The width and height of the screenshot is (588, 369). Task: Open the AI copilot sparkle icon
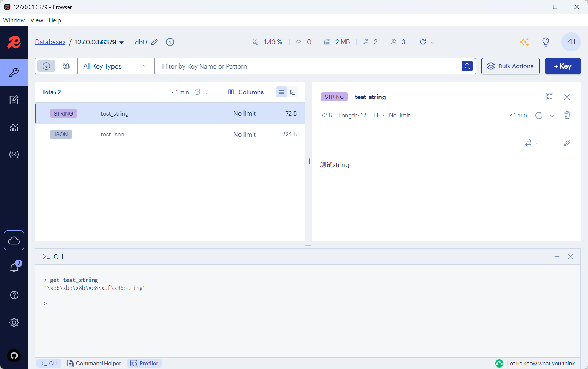click(524, 42)
